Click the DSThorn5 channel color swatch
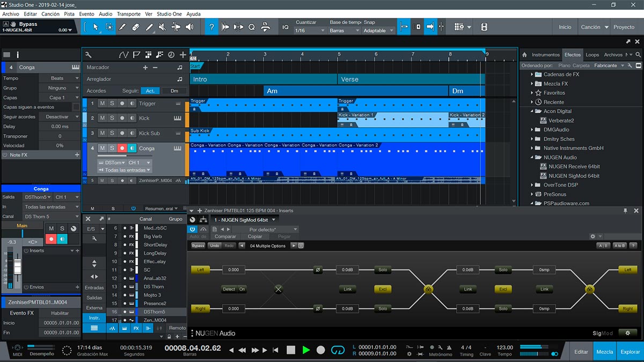The height and width of the screenshot is (362, 644). click(136, 312)
